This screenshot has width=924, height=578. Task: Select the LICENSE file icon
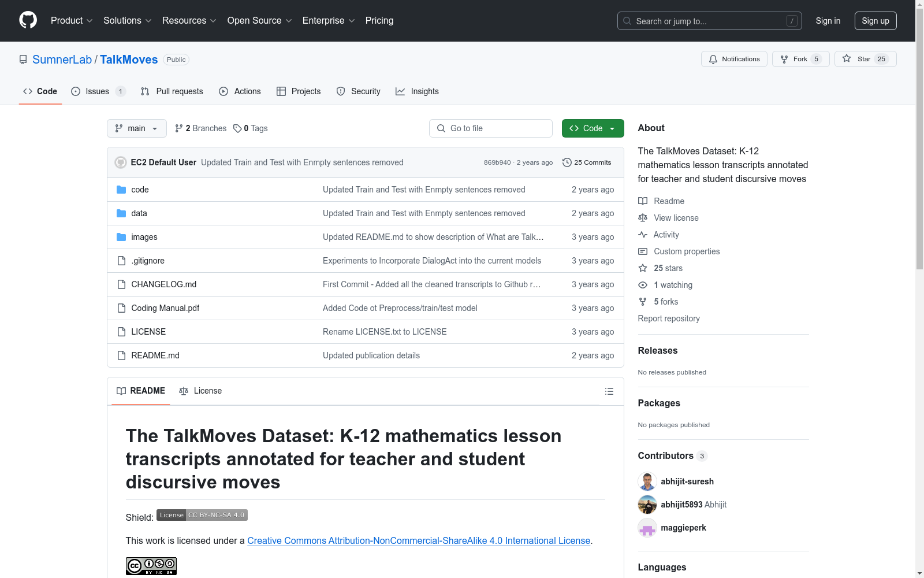click(x=121, y=332)
